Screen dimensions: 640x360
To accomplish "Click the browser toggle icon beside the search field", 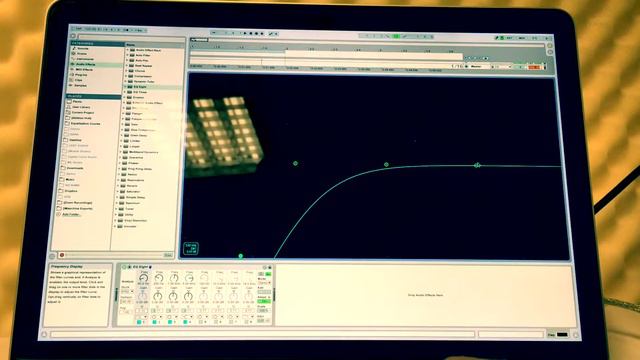I will (74, 36).
